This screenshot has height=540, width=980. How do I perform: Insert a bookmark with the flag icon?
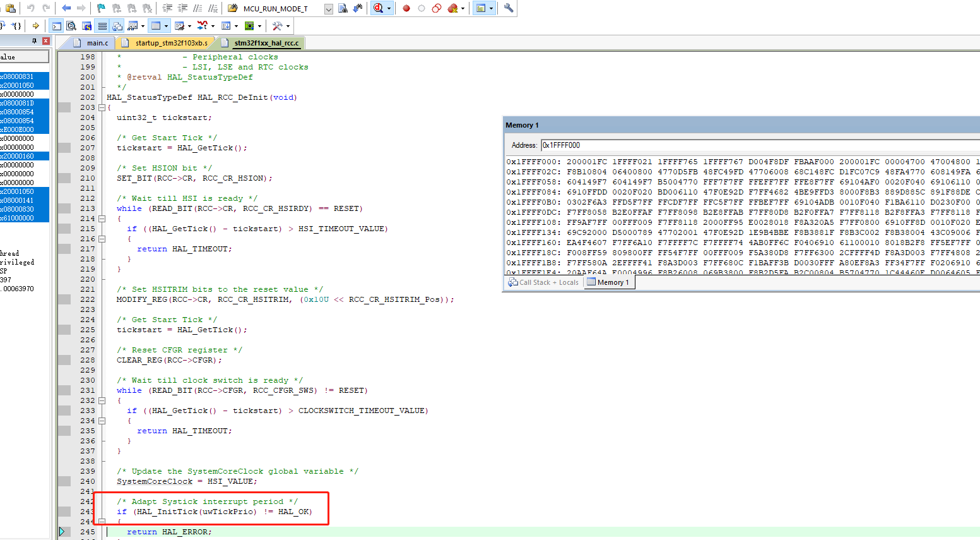pyautogui.click(x=102, y=8)
